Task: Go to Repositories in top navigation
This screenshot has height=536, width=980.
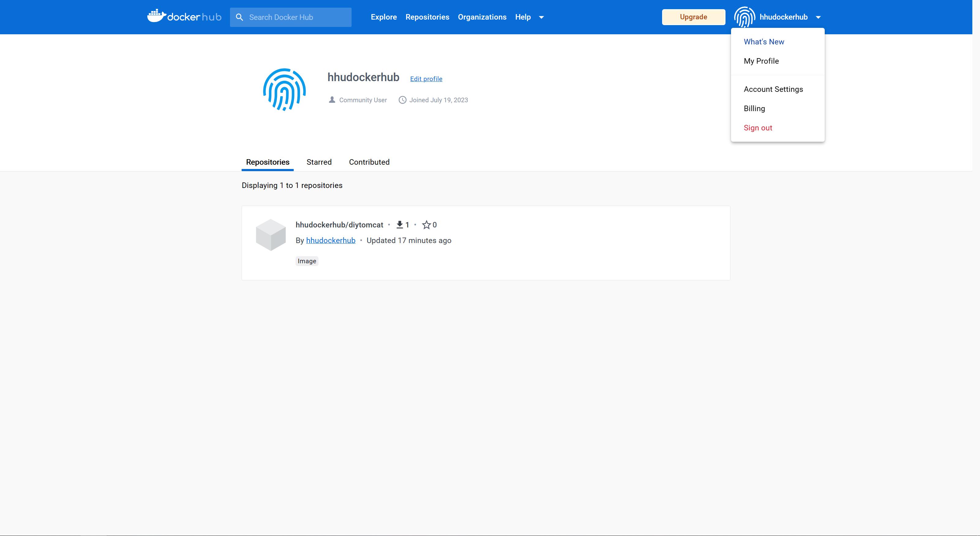Action: coord(427,17)
